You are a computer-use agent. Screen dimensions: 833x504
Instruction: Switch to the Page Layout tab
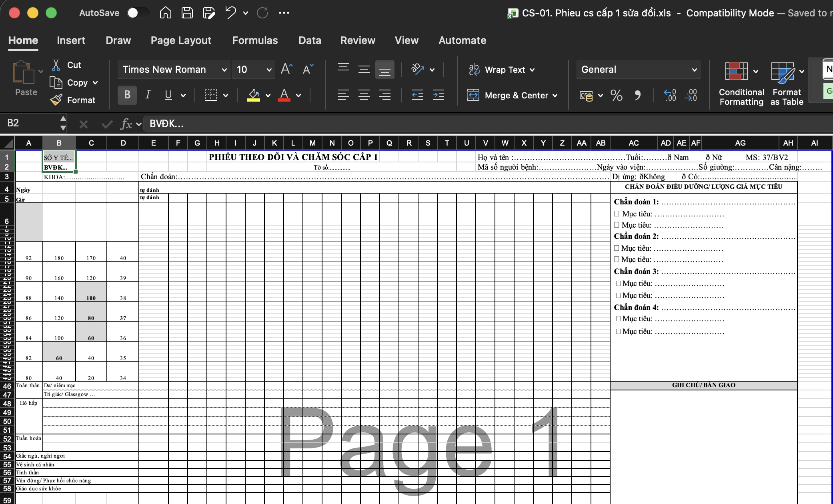point(181,40)
